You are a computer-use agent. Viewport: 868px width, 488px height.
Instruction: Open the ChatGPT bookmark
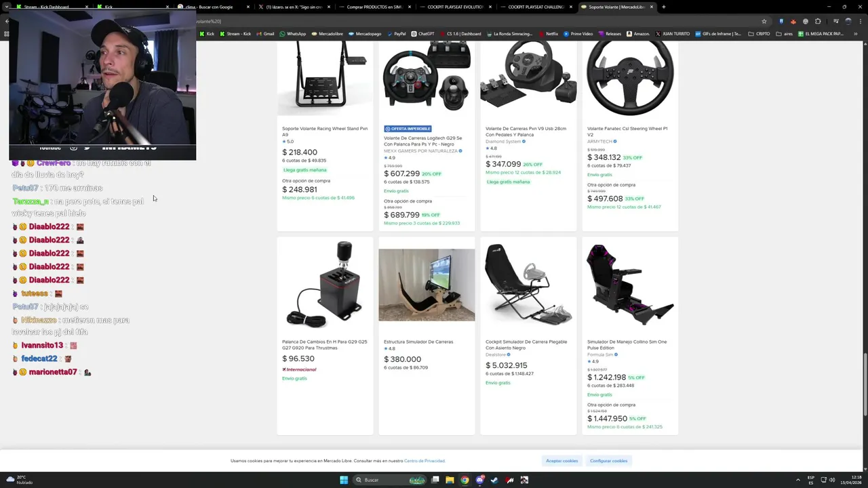click(422, 34)
